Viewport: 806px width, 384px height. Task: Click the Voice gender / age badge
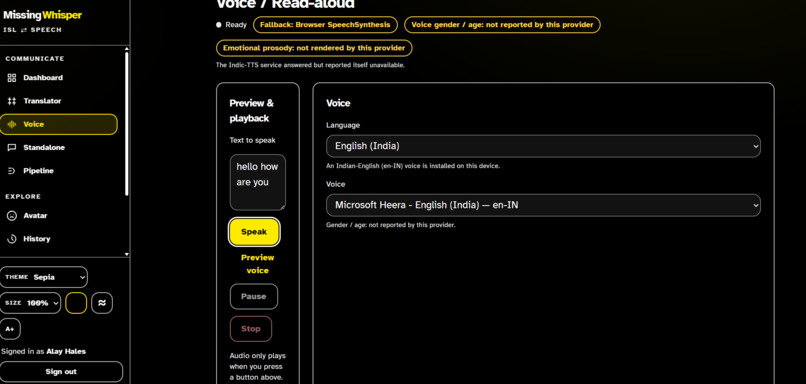pos(502,25)
